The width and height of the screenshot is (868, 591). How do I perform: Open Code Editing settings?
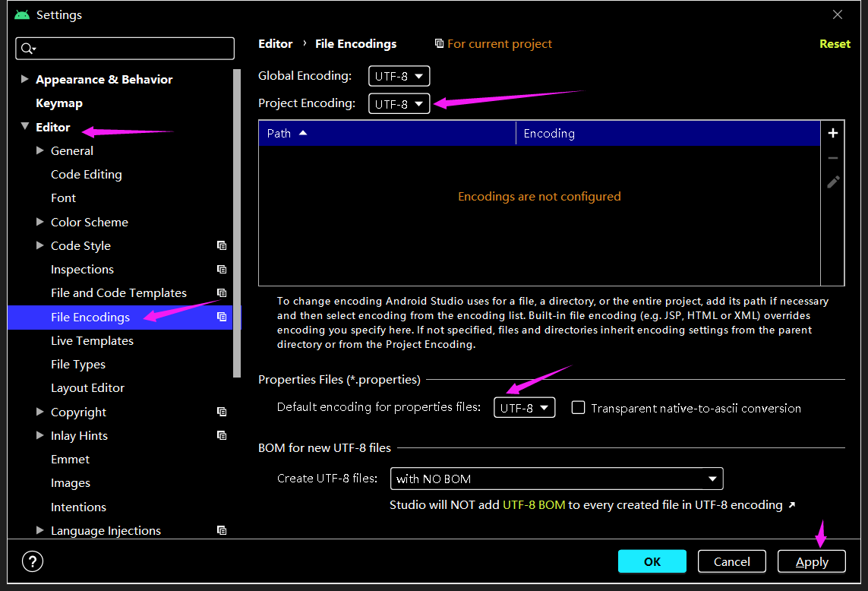tap(87, 175)
